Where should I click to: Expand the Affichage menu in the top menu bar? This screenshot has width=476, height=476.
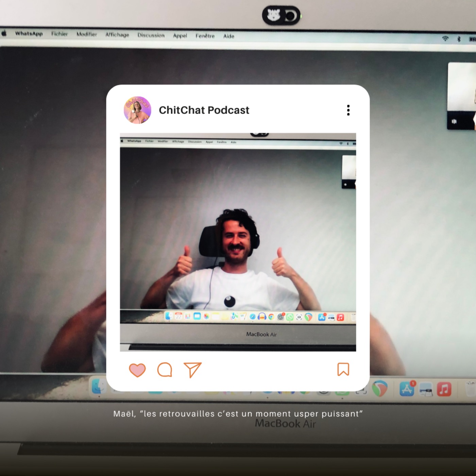(117, 35)
